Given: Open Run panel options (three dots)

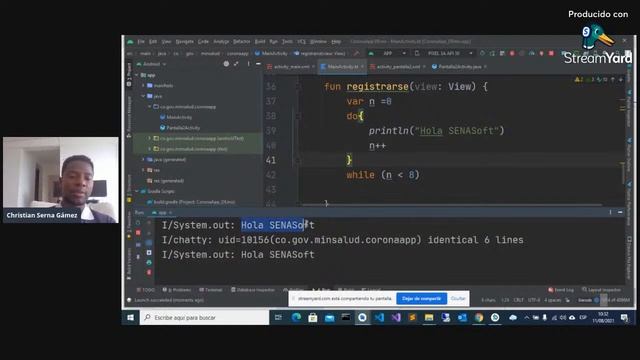Looking at the screenshot, I should coord(610,212).
